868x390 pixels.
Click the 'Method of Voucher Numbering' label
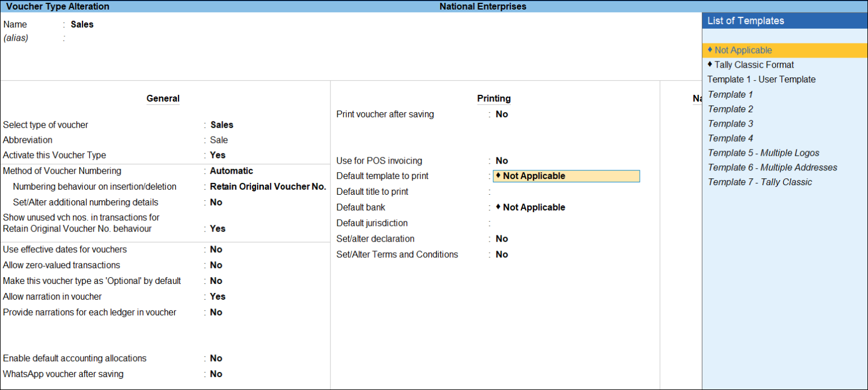[62, 171]
